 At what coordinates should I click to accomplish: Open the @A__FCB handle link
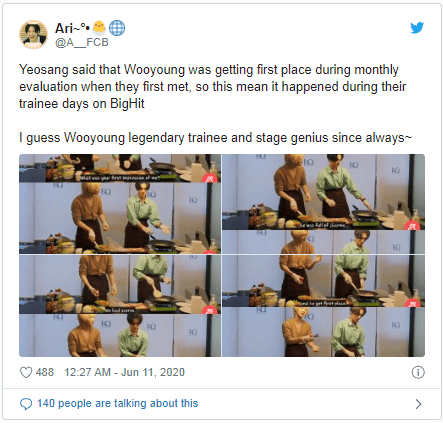pyautogui.click(x=82, y=42)
